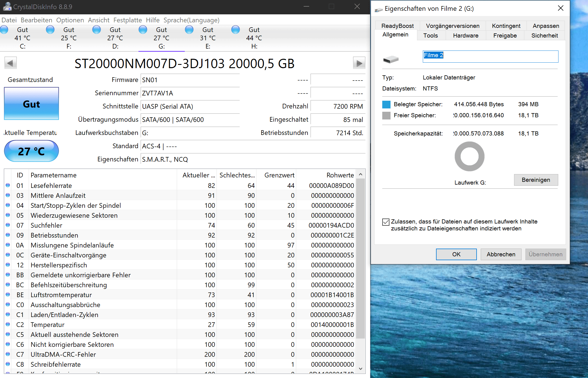Click the status dot for Lesefehlerrate row
Viewport: 588px width, 378px height.
coord(8,185)
